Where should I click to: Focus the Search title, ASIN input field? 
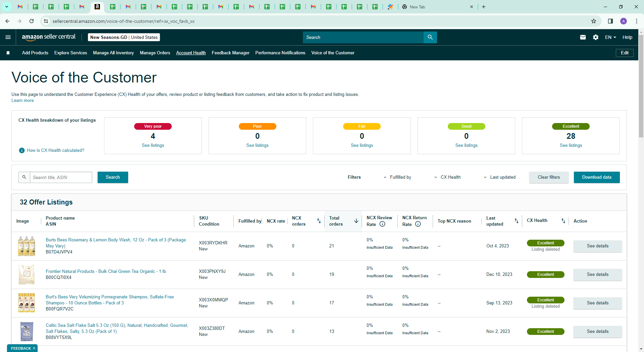61,177
